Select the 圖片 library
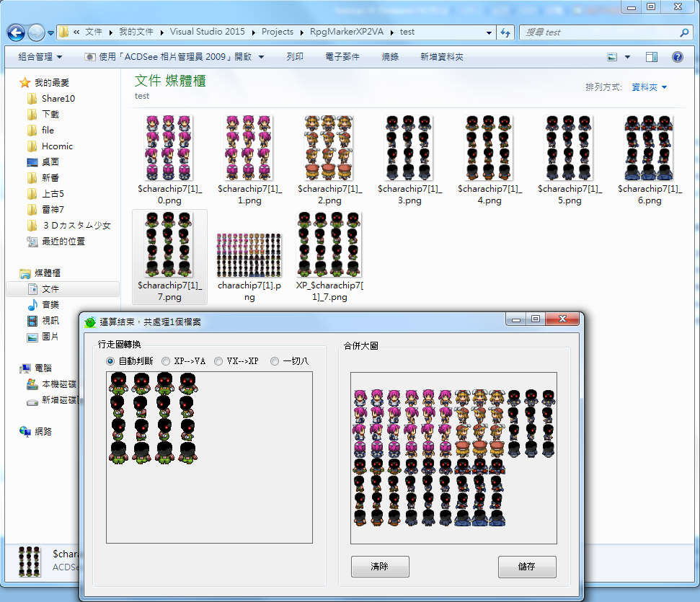Image resolution: width=700 pixels, height=602 pixels. point(43,336)
